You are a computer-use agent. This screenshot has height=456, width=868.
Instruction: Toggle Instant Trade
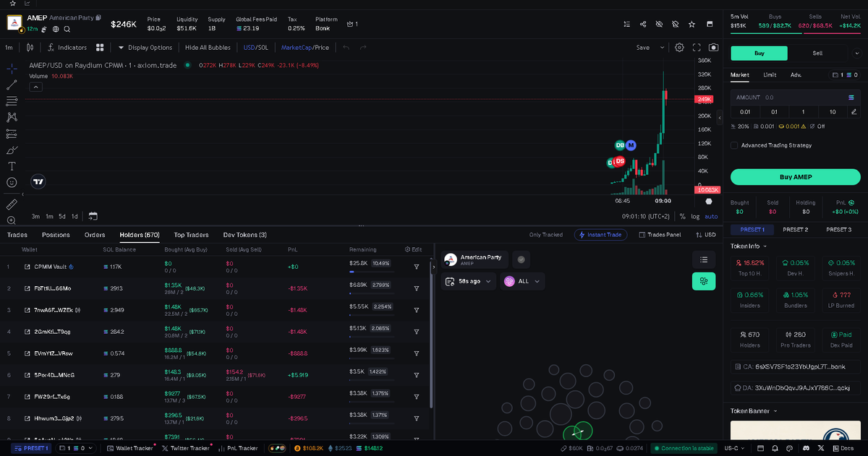[x=600, y=235]
